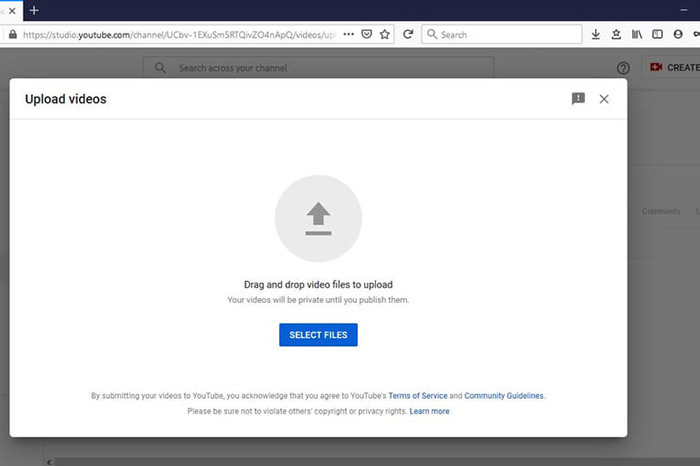Viewport: 700px width, 466px height.
Task: Focus the Search across your channel field
Action: [x=318, y=68]
